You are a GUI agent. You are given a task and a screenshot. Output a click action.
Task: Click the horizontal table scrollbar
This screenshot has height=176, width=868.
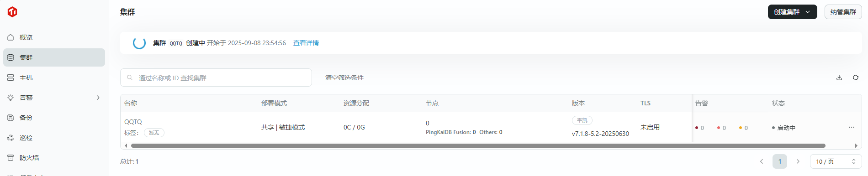(478, 146)
